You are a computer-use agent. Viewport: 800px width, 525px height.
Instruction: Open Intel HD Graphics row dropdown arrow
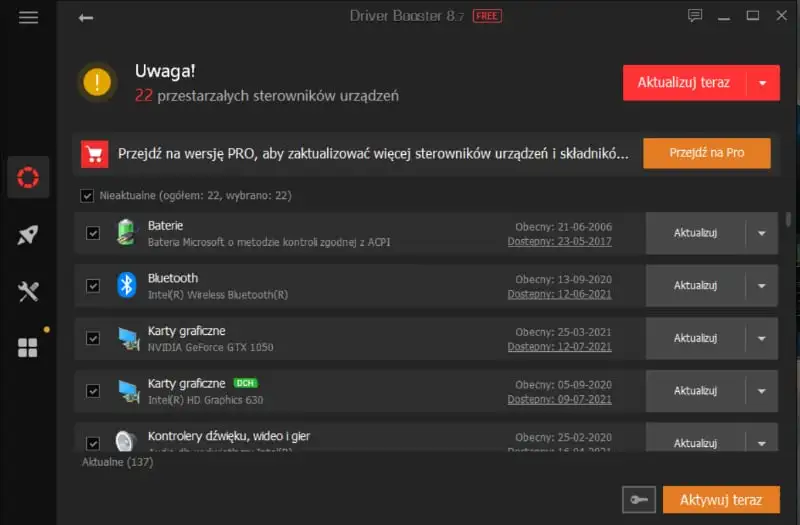(x=762, y=391)
